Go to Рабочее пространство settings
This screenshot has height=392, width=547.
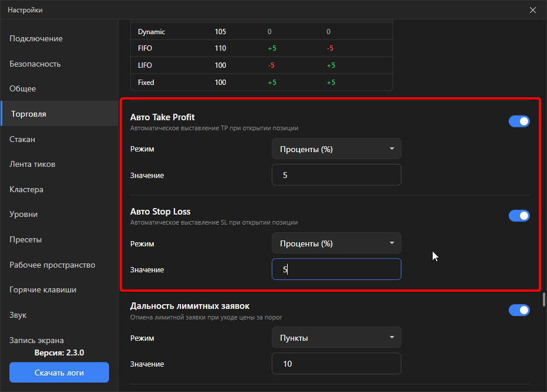(60, 265)
